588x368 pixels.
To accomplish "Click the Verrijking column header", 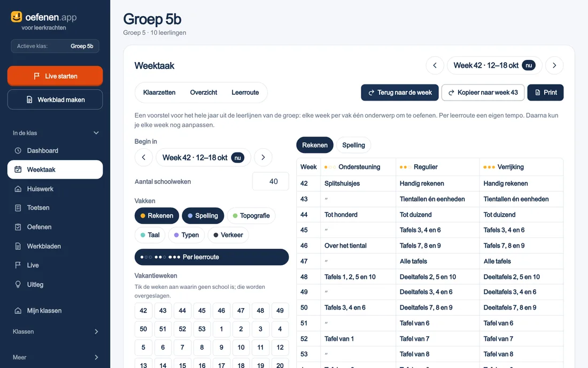I will tap(521, 167).
